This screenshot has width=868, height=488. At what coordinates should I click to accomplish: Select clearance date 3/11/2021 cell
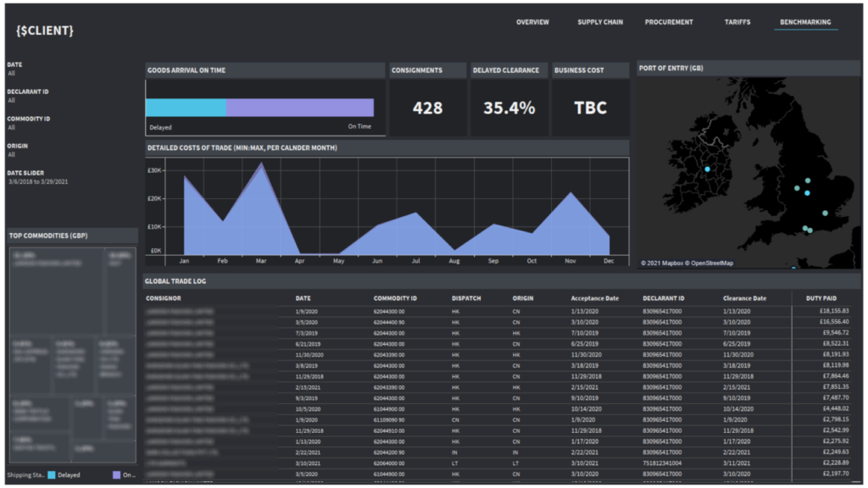tap(737, 463)
